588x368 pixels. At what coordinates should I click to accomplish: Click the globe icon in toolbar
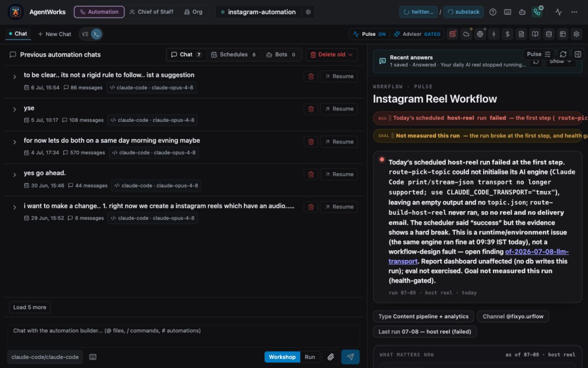[x=480, y=34]
